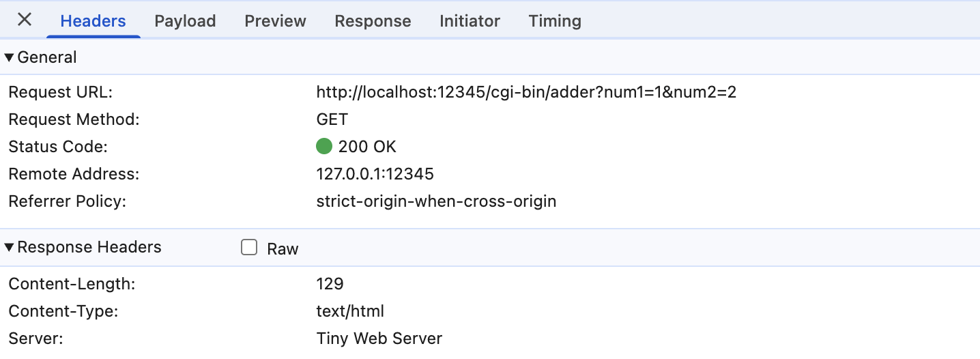Click the text/html Content-Type value
The width and height of the screenshot is (980, 359).
[x=350, y=311]
